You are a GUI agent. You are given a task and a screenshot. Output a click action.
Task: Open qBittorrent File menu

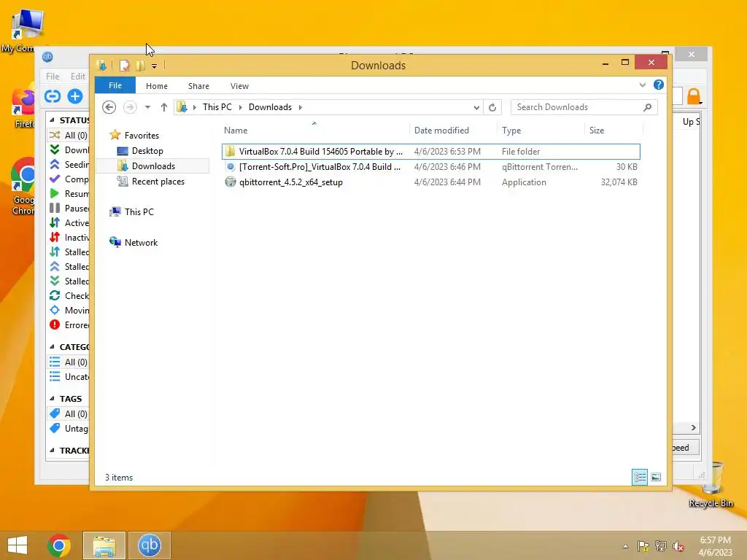[53, 76]
